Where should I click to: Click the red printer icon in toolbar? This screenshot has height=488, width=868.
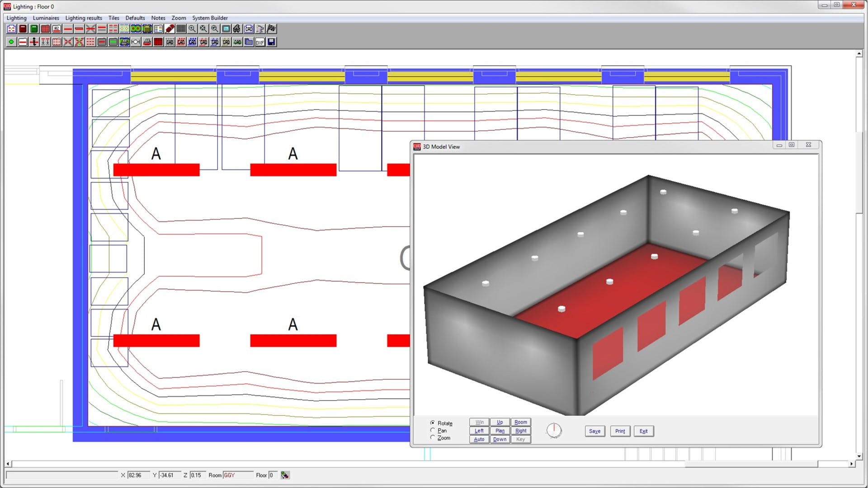coord(147,42)
